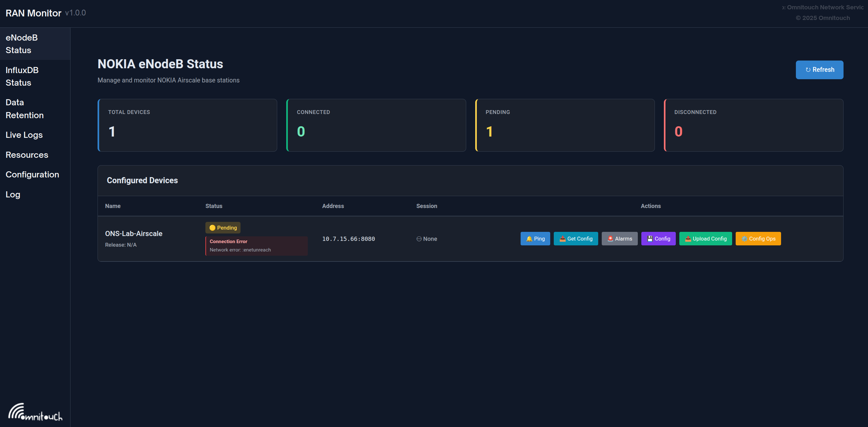Click the v1.0.0 version label
Screen dimensions: 868x427
(x=75, y=13)
